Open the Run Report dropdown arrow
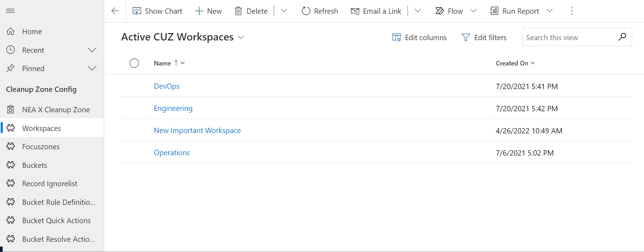644x252 pixels. tap(550, 11)
